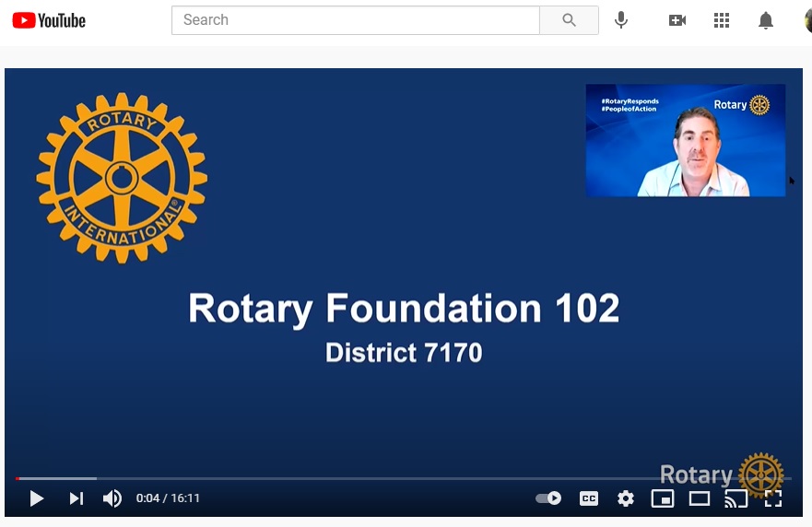Cast video using Play on TV icon
Image resolution: width=812 pixels, height=527 pixels.
click(736, 498)
